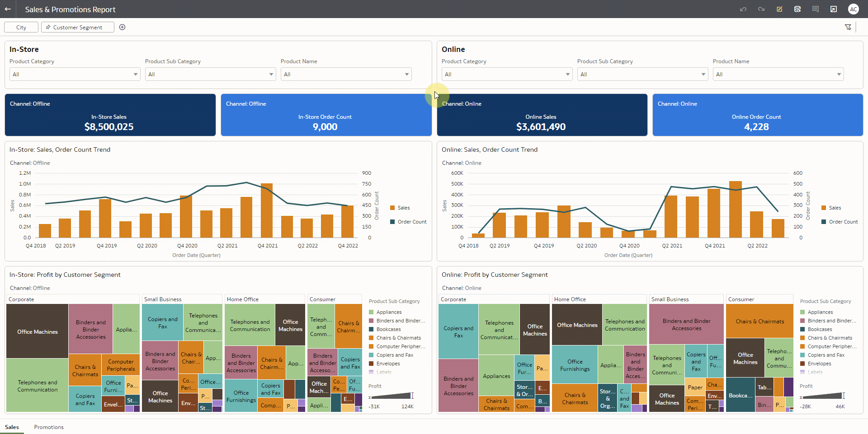Switch to the Promotions tab
This screenshot has height=434, width=868.
[48, 427]
